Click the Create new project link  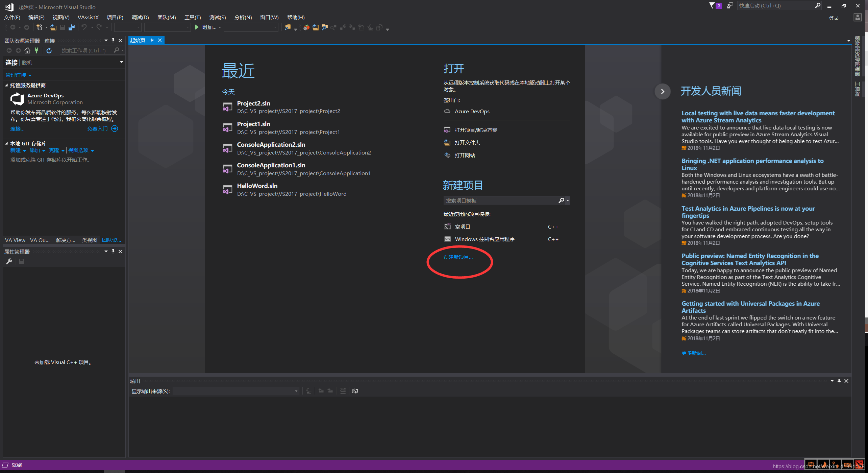tap(458, 257)
